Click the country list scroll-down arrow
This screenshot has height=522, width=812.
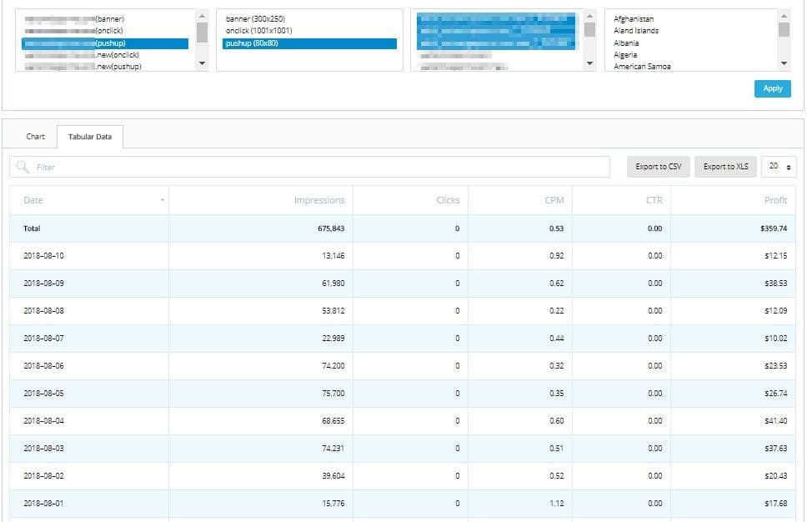[x=784, y=63]
